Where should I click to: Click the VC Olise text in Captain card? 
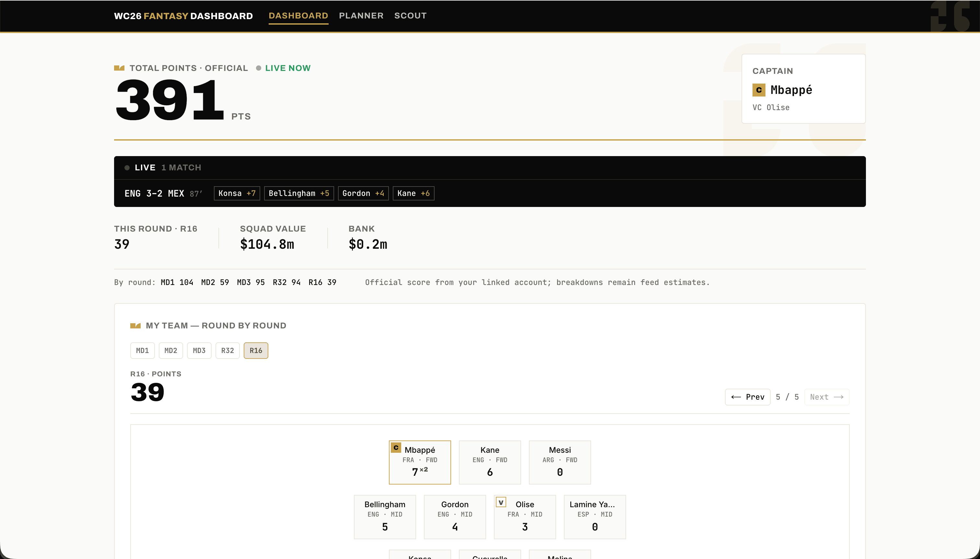771,108
